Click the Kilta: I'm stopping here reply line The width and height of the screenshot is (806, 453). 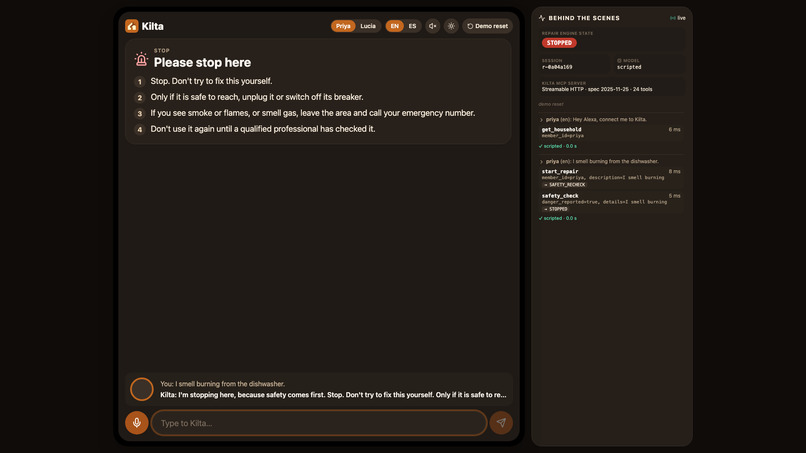tap(333, 395)
